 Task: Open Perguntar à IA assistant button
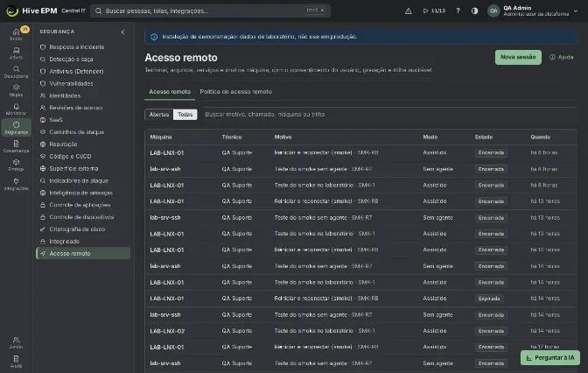(550, 357)
